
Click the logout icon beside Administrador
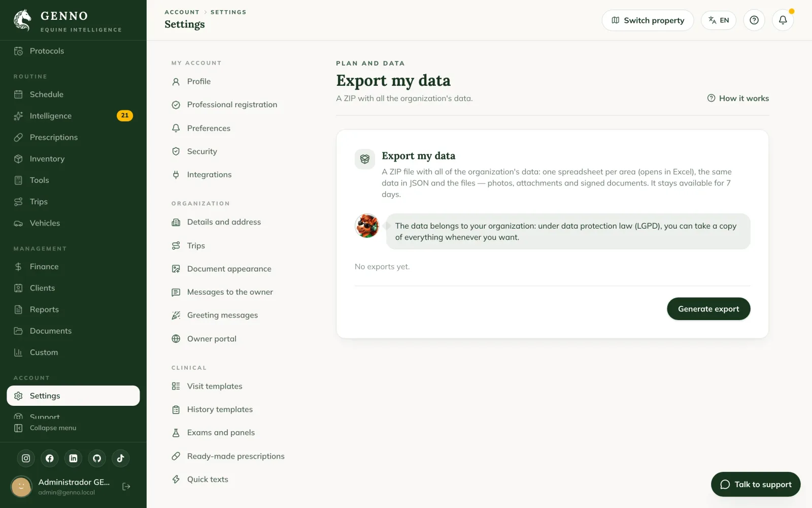click(126, 487)
